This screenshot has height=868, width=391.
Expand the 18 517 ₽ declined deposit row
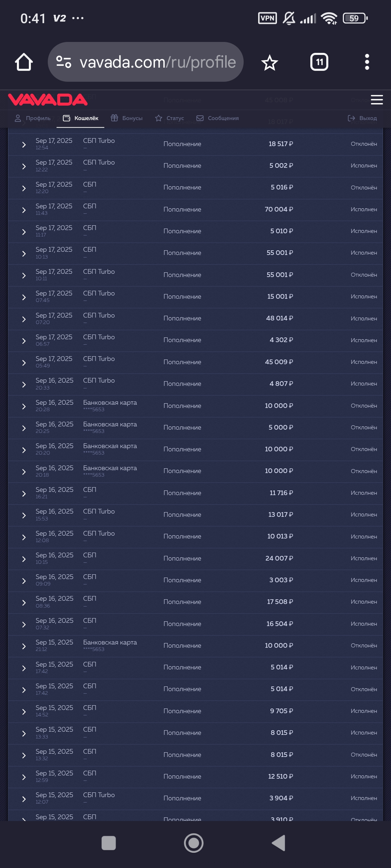24,145
